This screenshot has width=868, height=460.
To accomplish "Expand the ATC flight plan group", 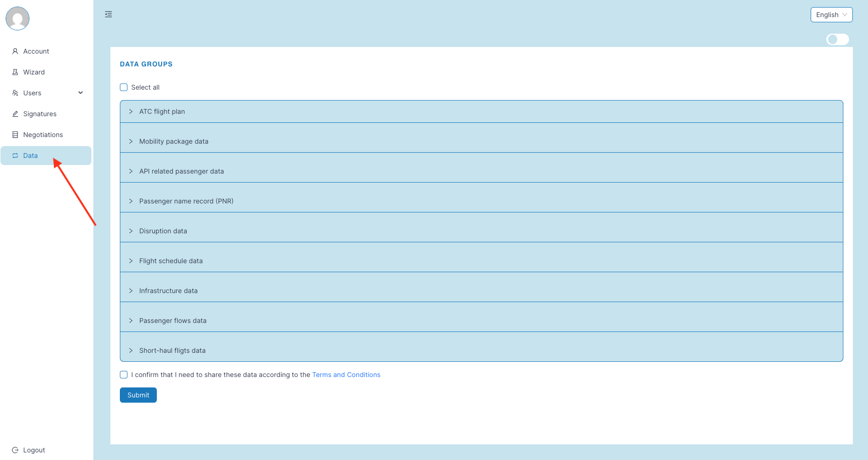I will [x=131, y=111].
